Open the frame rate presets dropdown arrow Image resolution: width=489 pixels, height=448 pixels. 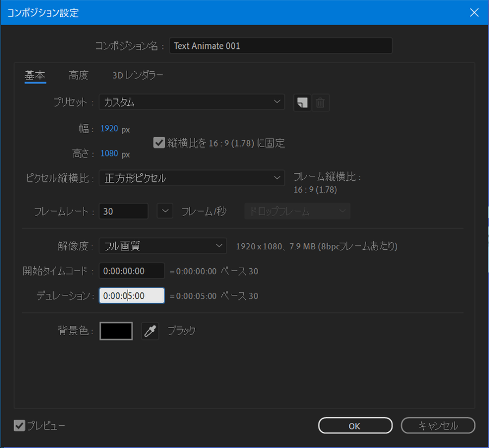click(165, 211)
